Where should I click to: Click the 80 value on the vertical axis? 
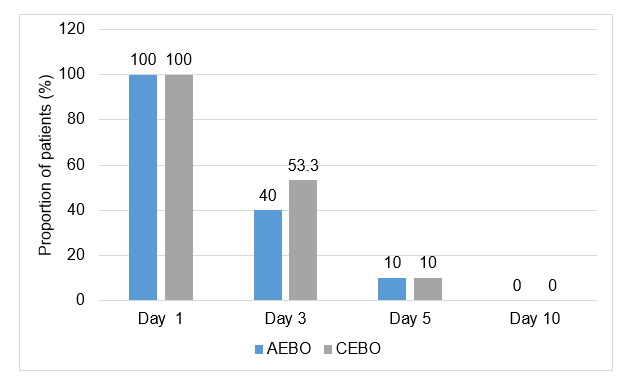coord(76,119)
